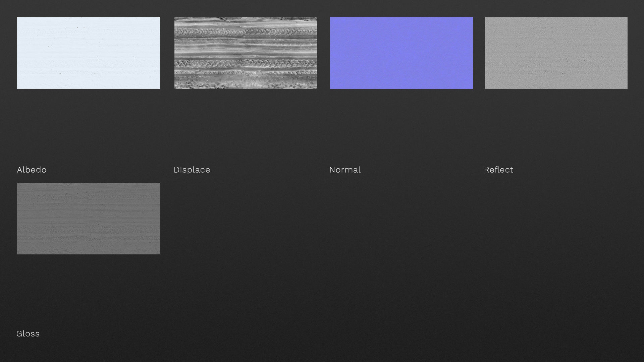Select the caption under the dark gray texture
The width and height of the screenshot is (644, 362).
tap(28, 334)
